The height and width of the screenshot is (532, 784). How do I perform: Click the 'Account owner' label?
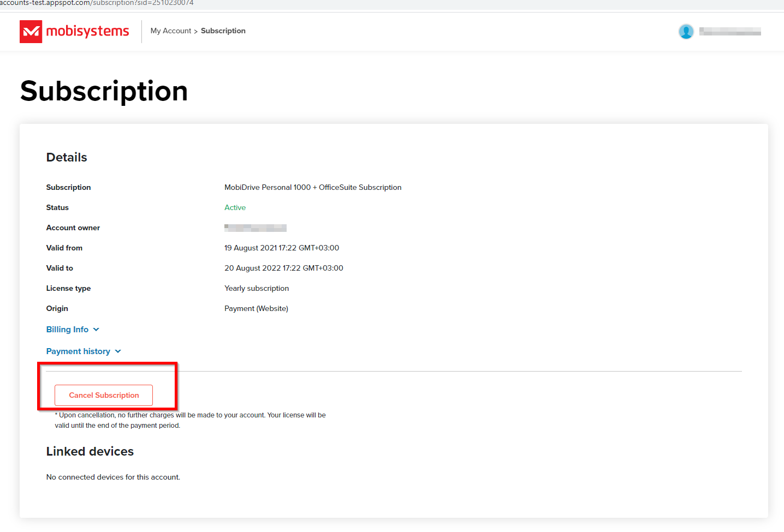coord(73,228)
